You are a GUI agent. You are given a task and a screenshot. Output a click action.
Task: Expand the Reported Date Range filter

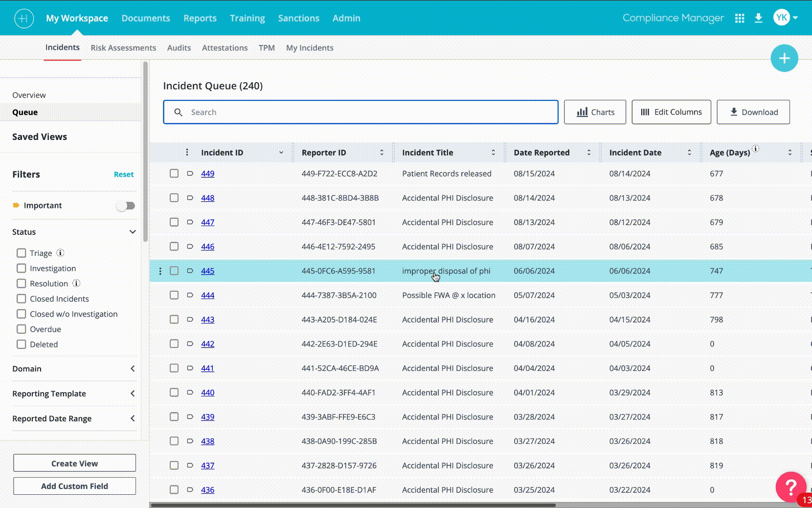133,418
